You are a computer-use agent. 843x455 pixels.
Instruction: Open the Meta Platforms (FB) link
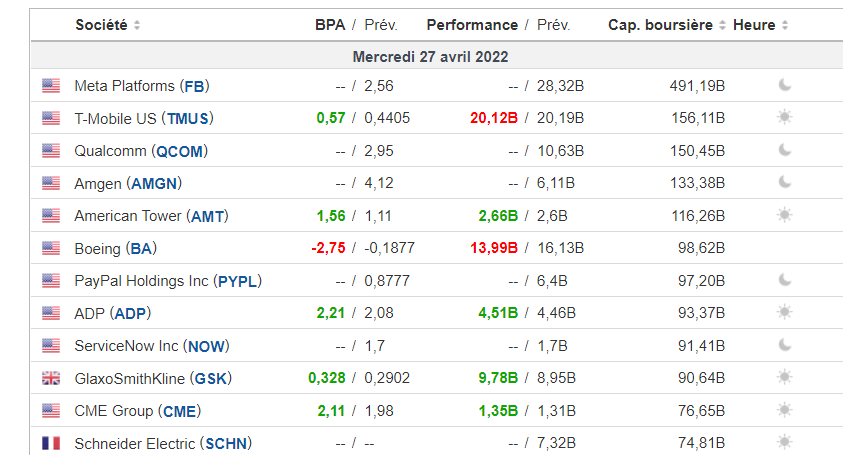[x=141, y=86]
